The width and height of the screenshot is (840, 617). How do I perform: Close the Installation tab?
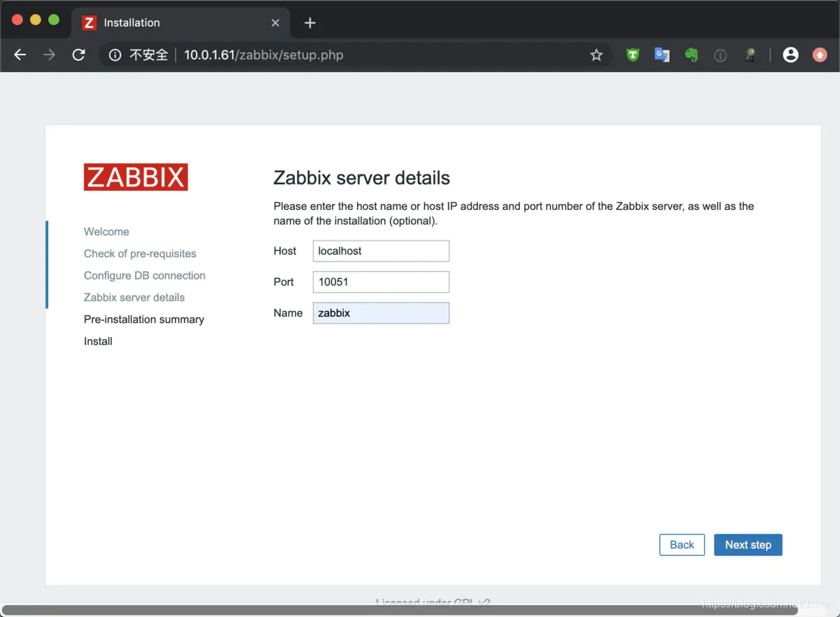point(275,23)
